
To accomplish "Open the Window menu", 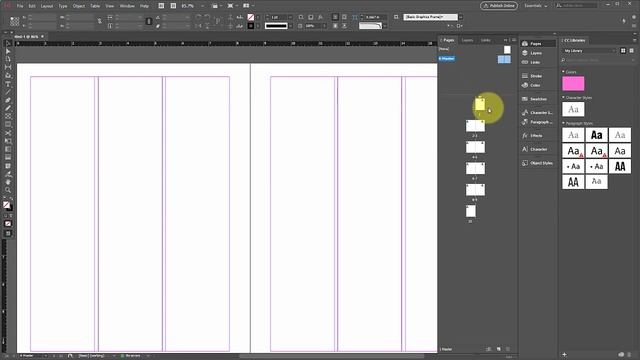I will [127, 6].
